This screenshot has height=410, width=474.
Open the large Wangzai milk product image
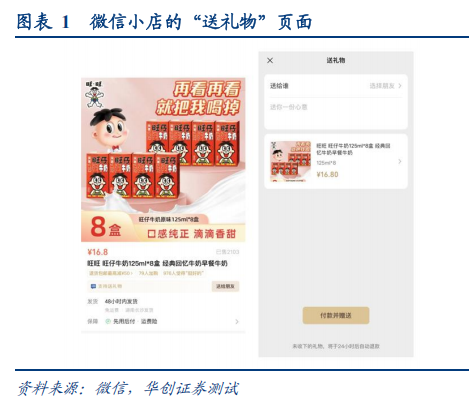point(163,160)
